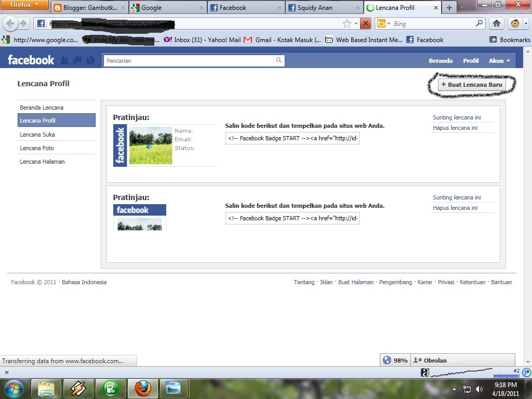Click the globe 98% status icon
Image resolution: width=532 pixels, height=399 pixels.
click(x=387, y=360)
